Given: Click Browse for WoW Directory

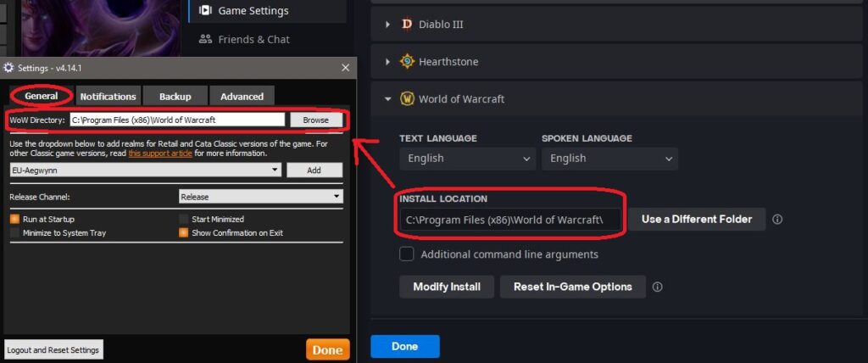Looking at the screenshot, I should pos(316,120).
